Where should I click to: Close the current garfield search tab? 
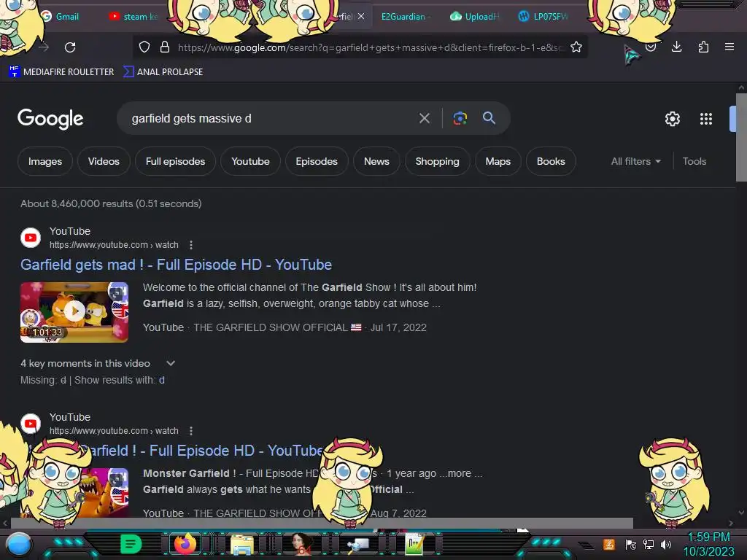[361, 16]
